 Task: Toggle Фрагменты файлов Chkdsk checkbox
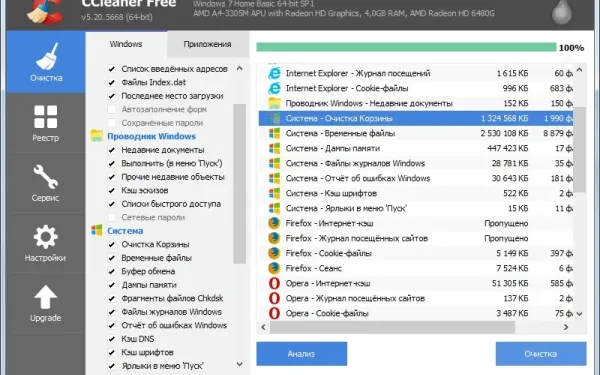coord(111,298)
